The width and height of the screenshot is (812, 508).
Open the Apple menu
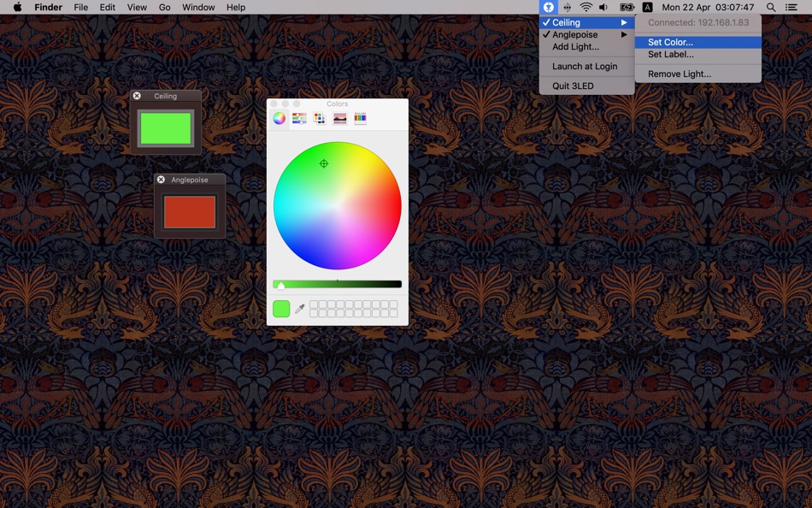click(x=17, y=7)
